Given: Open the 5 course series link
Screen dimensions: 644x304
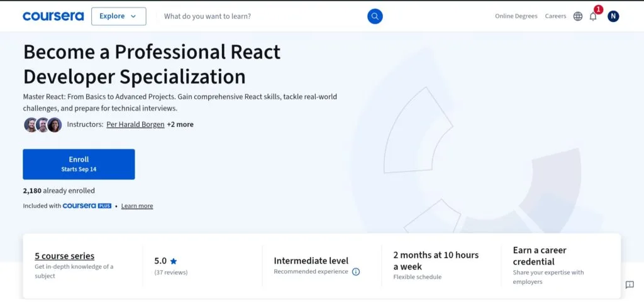Looking at the screenshot, I should [65, 256].
